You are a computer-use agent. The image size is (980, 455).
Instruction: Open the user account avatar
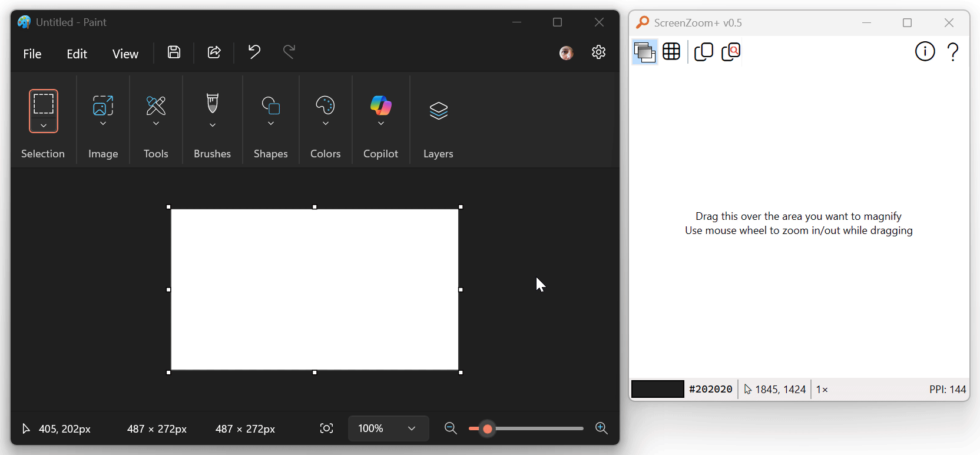tap(567, 53)
